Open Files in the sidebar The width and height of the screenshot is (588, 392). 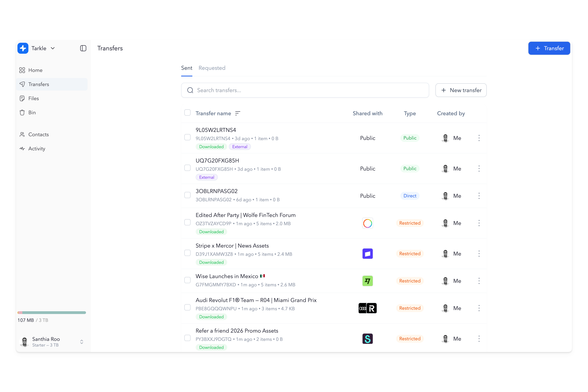pos(52,99)
